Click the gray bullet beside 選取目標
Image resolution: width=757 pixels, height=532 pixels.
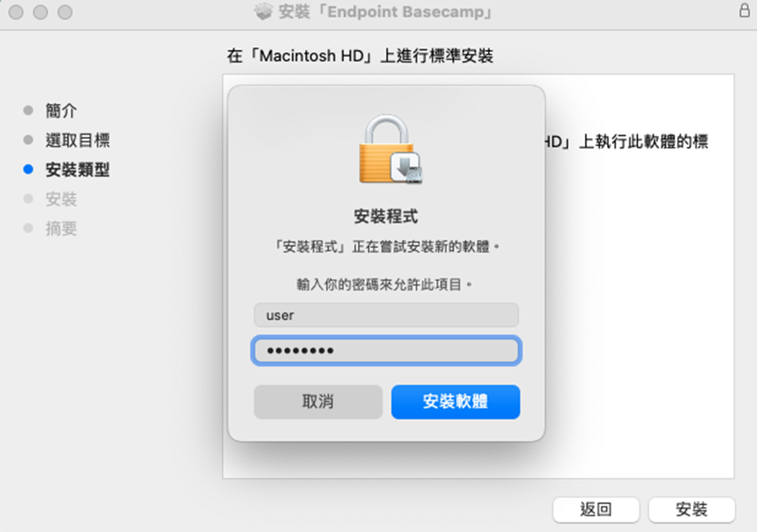pyautogui.click(x=28, y=140)
